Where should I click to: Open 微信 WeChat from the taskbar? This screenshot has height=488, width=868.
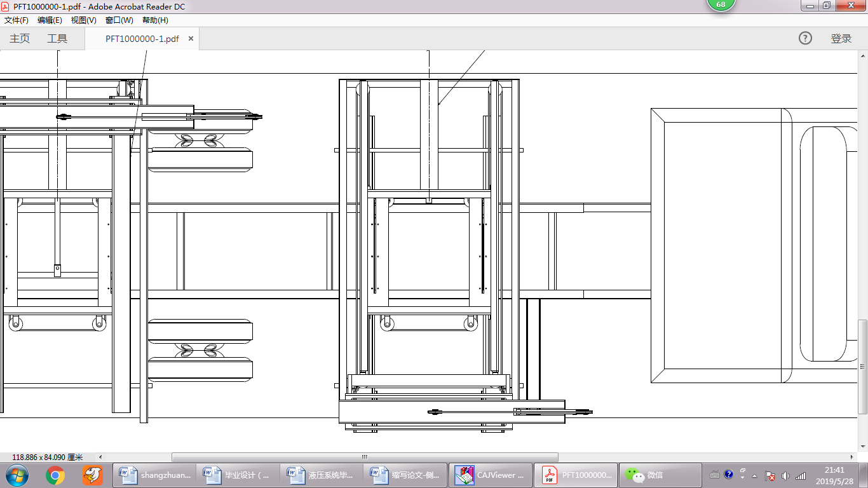(x=660, y=475)
